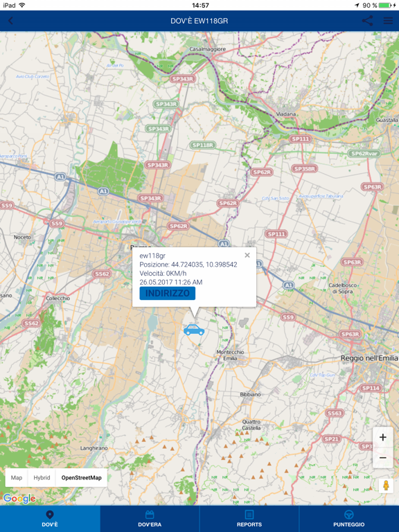Screen dimensions: 399x532
Task: Click the SP21 road shield
Action: [x=332, y=438]
